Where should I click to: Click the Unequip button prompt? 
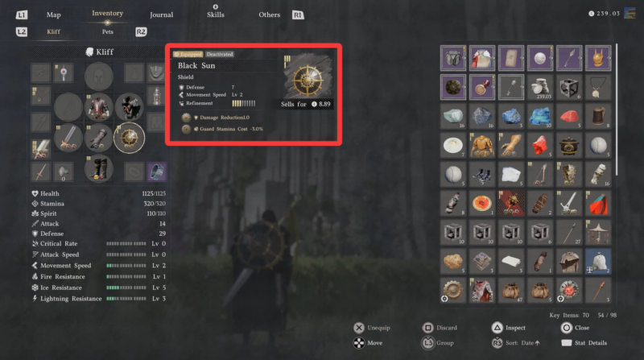tap(372, 328)
